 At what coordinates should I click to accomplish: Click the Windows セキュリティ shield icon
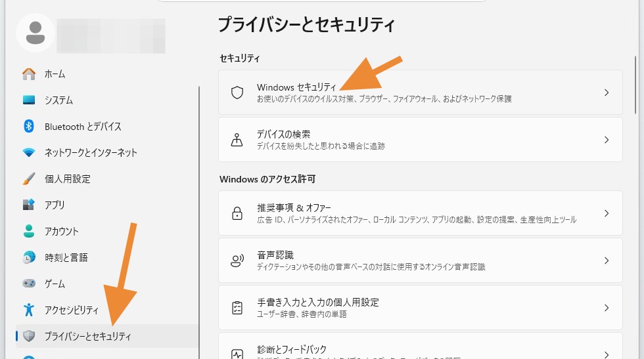point(237,93)
